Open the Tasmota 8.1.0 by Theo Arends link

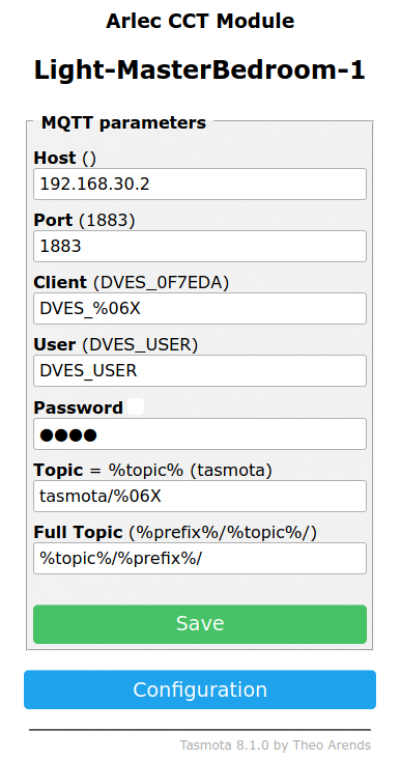[275, 744]
